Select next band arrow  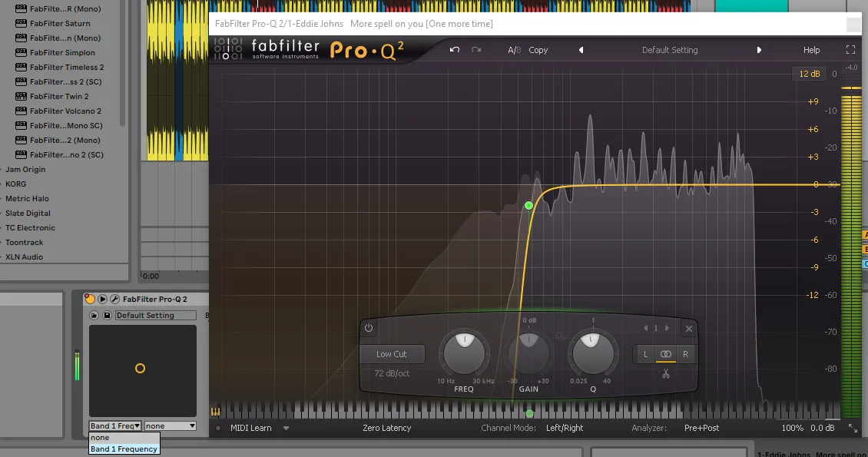[667, 328]
